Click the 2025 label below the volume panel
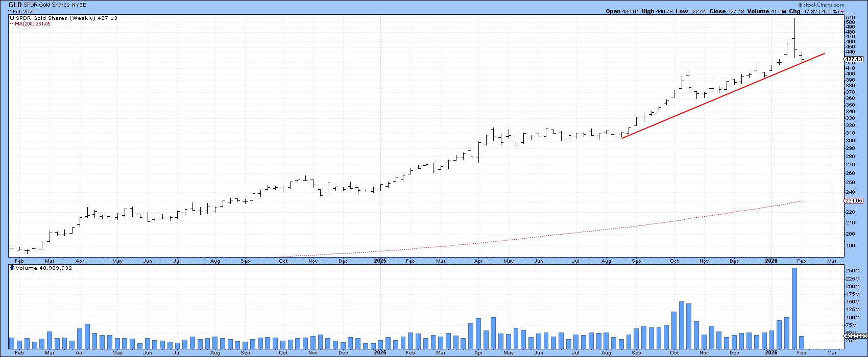The width and height of the screenshot is (868, 357). (x=380, y=352)
